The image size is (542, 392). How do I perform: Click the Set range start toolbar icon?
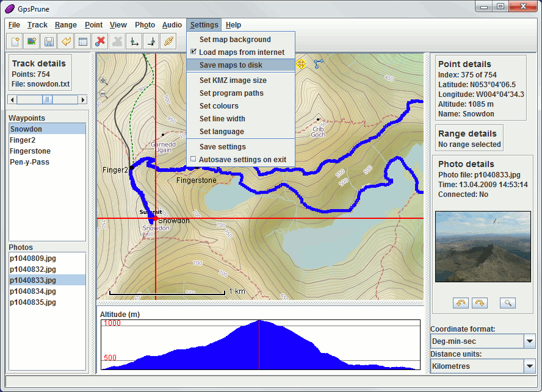click(x=134, y=41)
